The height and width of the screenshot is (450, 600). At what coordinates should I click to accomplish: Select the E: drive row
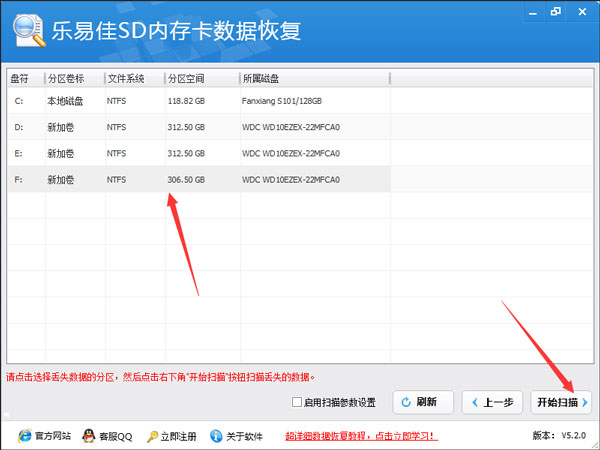point(199,153)
